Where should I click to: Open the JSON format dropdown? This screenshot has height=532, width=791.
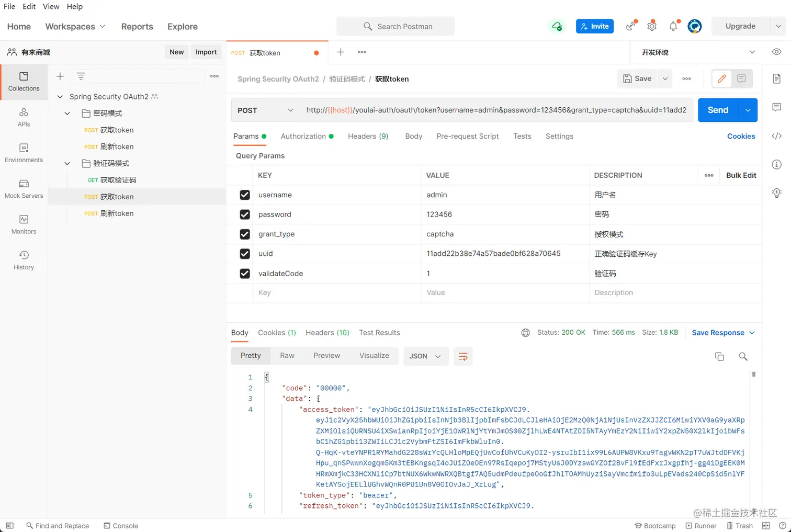point(425,356)
